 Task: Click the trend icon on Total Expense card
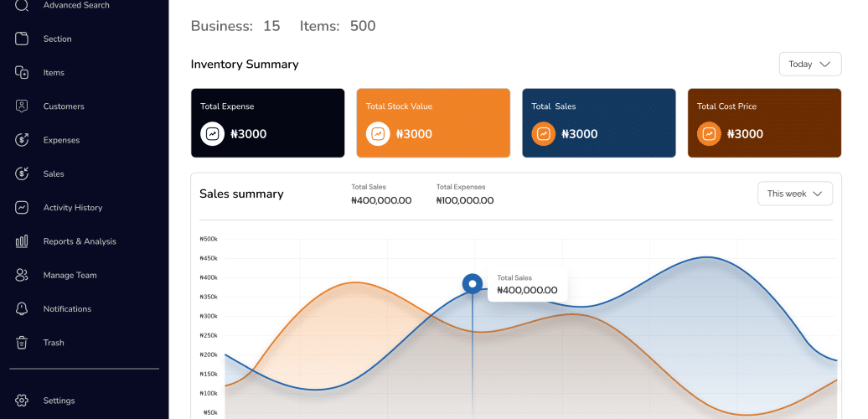pos(212,134)
